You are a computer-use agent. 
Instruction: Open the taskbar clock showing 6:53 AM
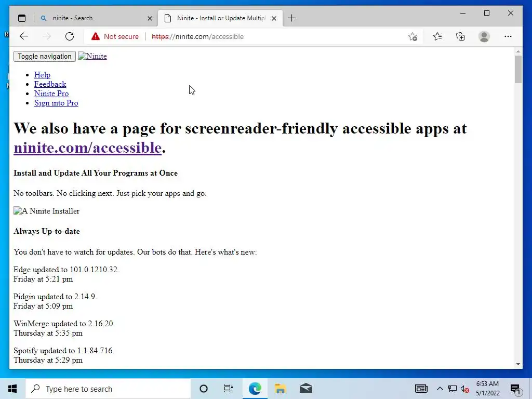487,389
